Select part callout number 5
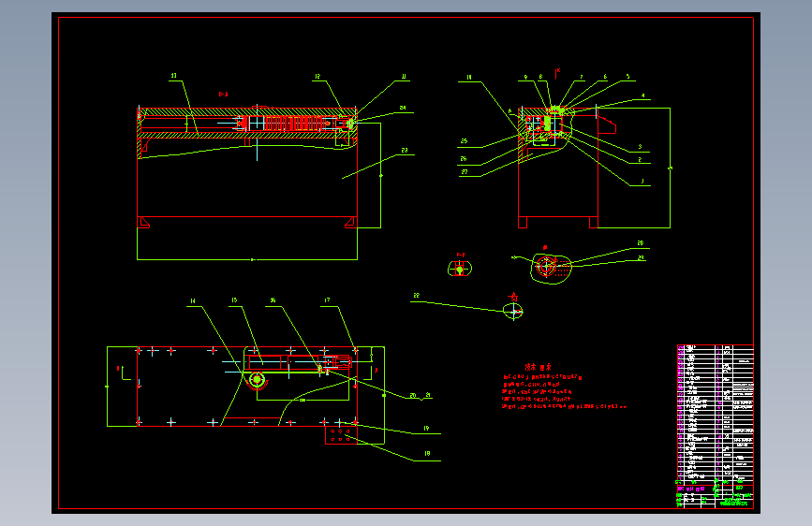 [x=628, y=77]
